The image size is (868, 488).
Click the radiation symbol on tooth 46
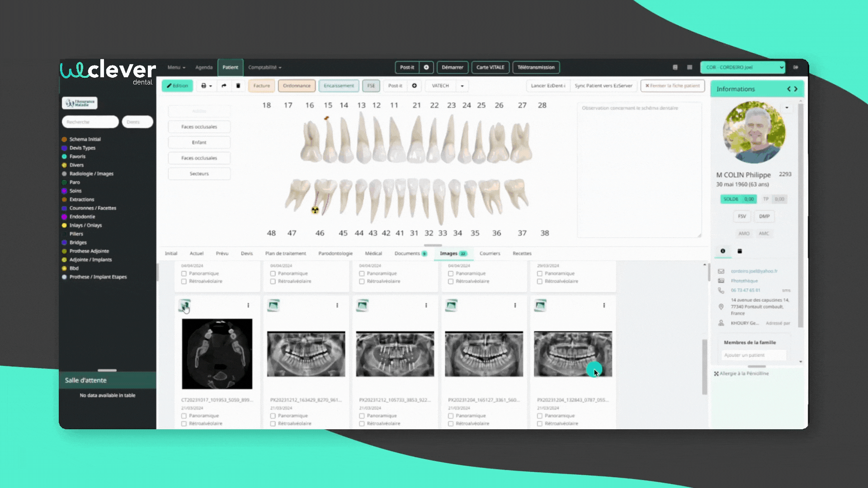tap(315, 210)
